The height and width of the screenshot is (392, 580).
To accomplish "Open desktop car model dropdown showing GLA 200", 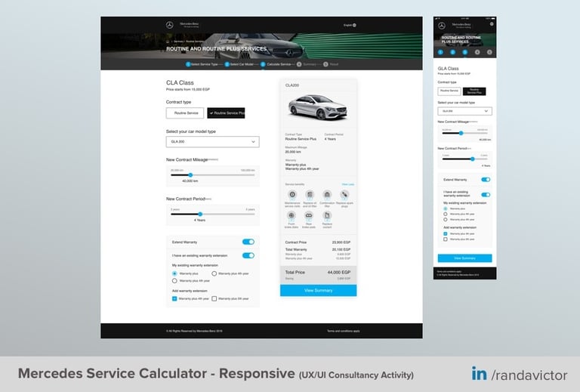I will coord(213,142).
